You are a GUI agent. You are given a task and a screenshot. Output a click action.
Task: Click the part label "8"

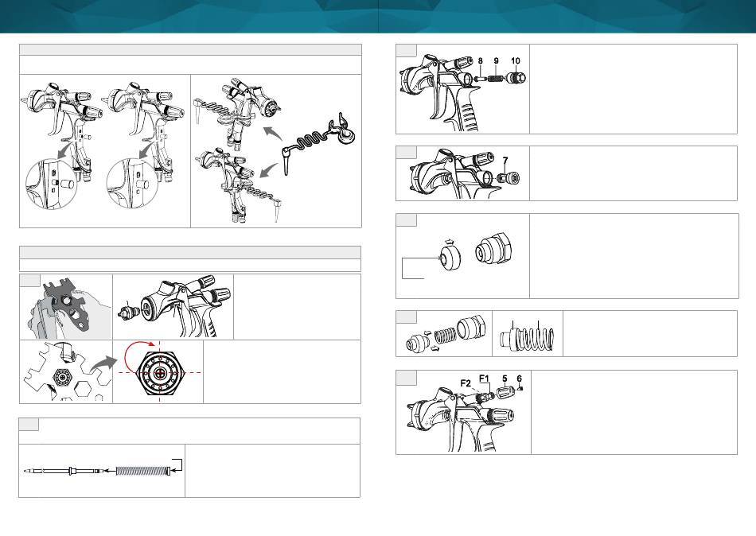pyautogui.click(x=480, y=61)
